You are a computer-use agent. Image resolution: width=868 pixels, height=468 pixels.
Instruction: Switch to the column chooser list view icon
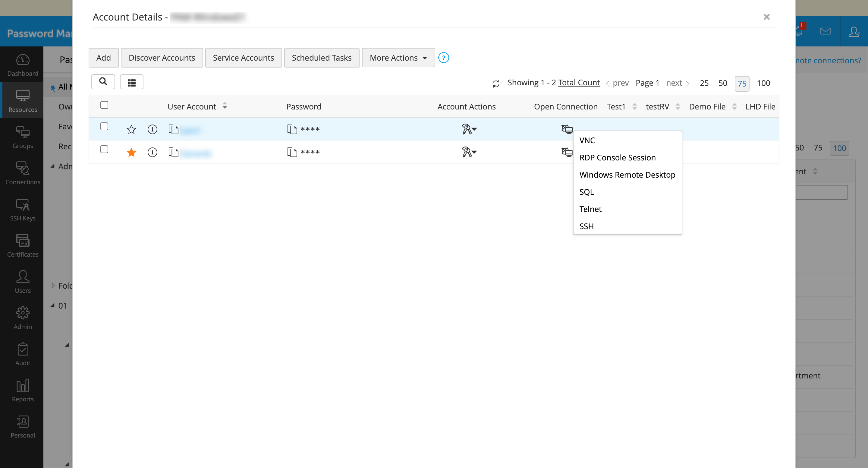[132, 82]
